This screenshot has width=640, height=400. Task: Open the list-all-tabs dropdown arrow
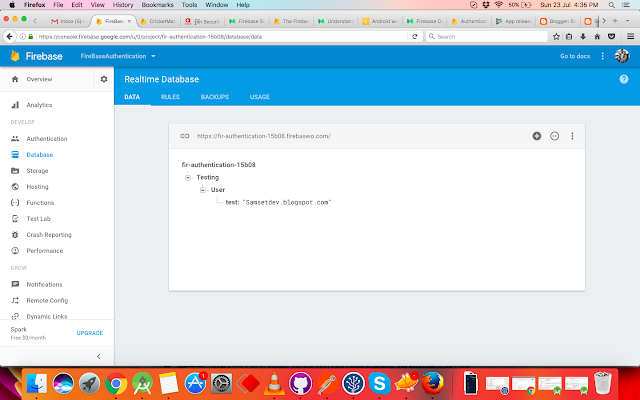(627, 21)
